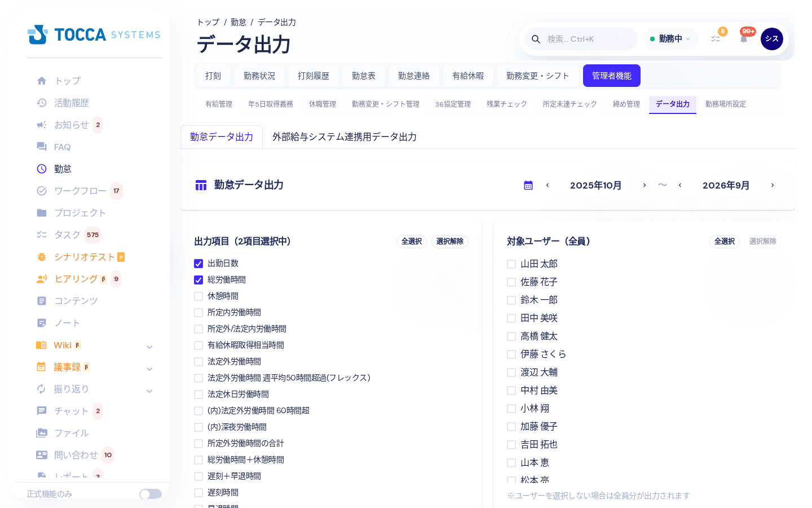Open ファイル image-folder icon in sidebar
This screenshot has width=812, height=508.
[x=42, y=433]
